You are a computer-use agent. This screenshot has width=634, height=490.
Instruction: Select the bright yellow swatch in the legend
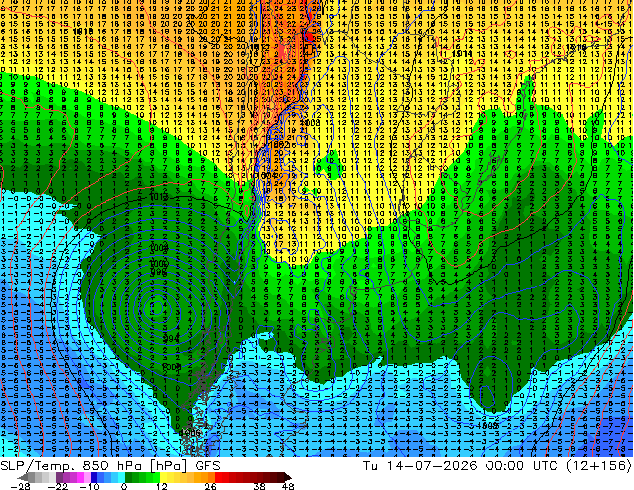pos(163,477)
